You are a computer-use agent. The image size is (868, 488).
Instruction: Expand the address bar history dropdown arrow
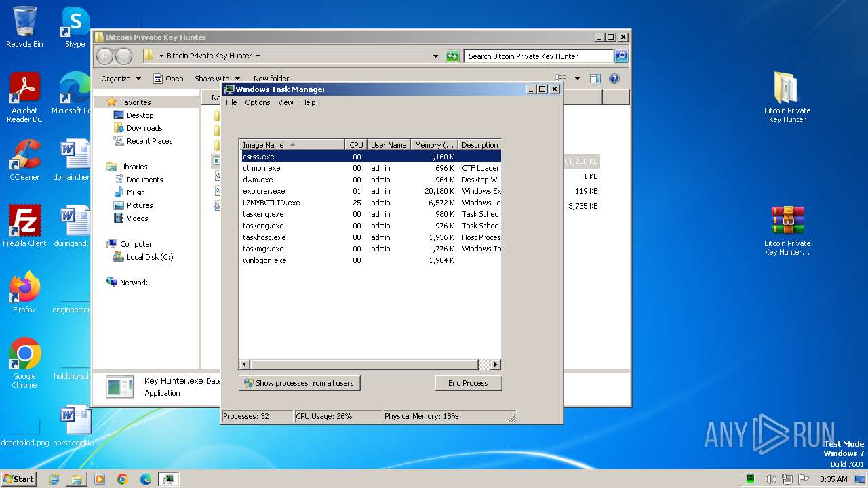click(435, 56)
